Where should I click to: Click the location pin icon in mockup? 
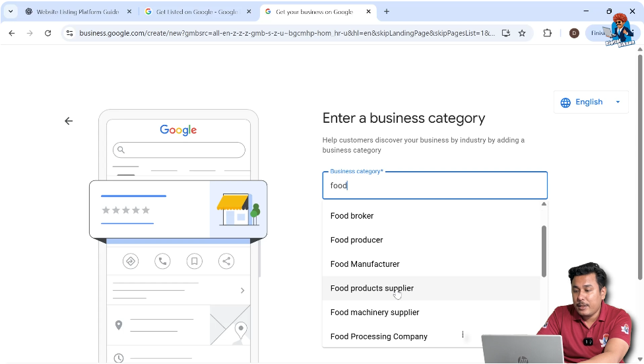tap(119, 325)
